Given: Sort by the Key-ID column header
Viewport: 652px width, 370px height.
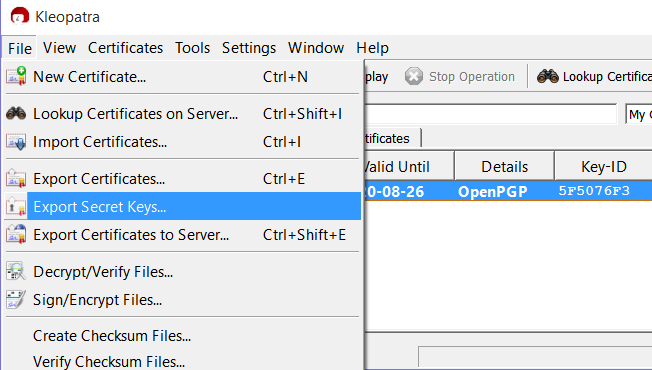Looking at the screenshot, I should tap(604, 167).
